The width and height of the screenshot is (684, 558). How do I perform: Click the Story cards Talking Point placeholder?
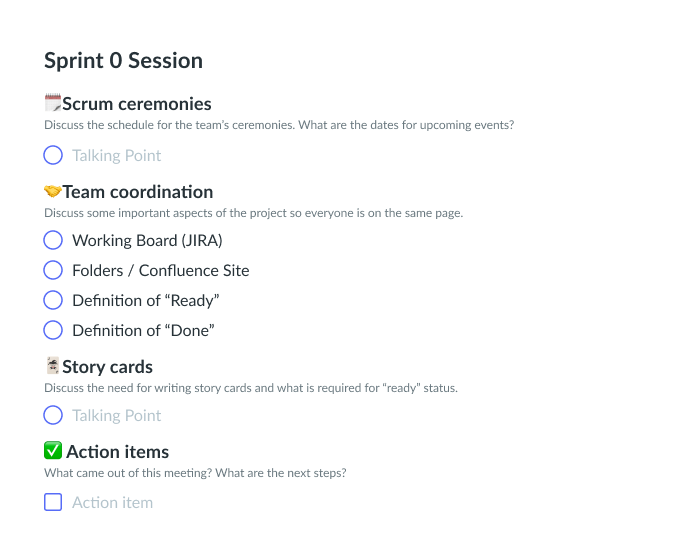116,416
